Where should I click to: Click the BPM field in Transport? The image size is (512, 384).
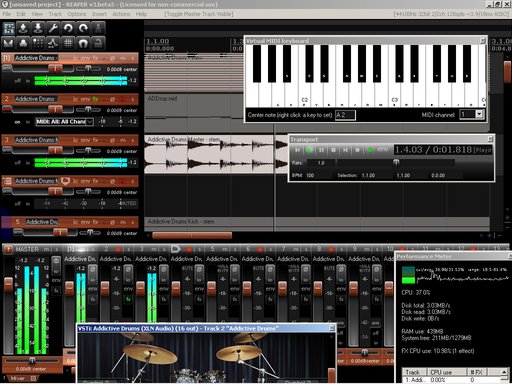point(319,175)
